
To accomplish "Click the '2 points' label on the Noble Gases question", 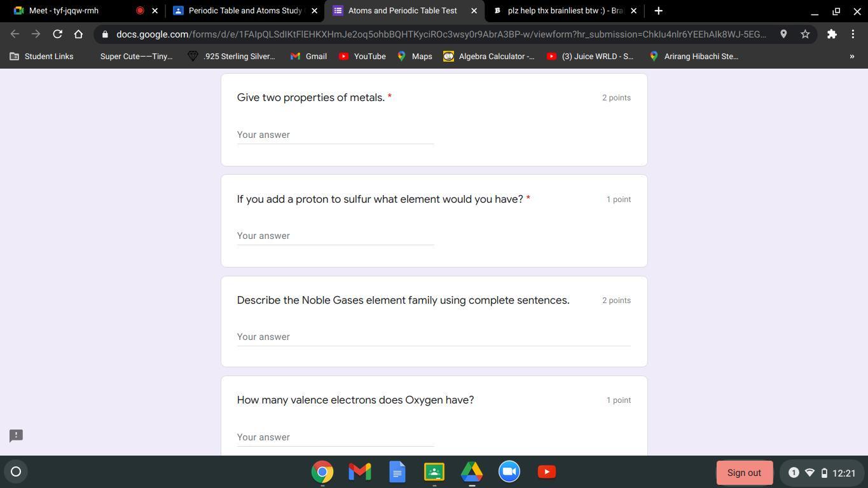I will tap(617, 301).
